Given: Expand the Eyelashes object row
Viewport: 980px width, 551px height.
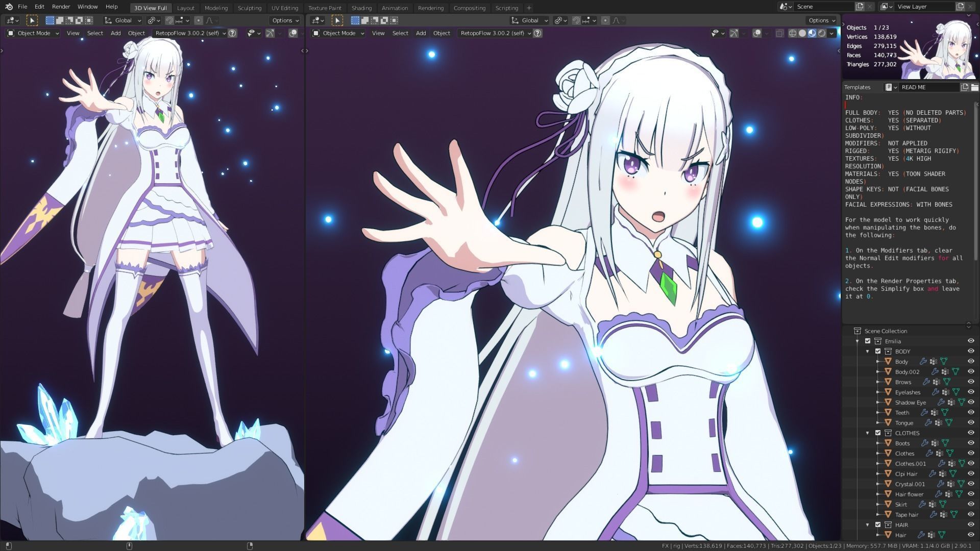Looking at the screenshot, I should (878, 392).
